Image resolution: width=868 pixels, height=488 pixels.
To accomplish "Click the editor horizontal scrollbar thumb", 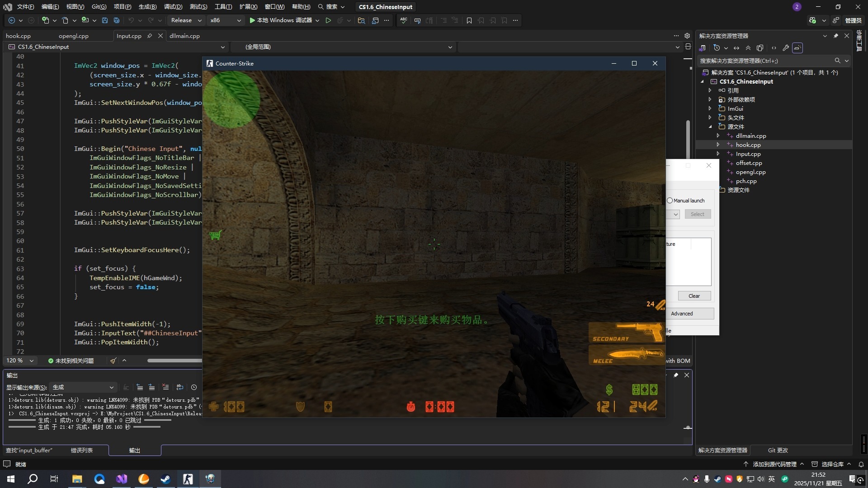I will (175, 361).
